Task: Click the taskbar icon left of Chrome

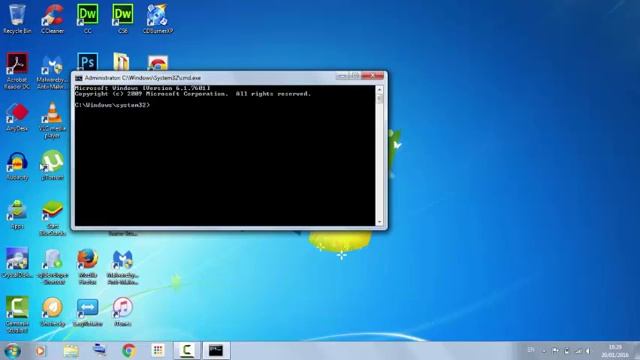Action: pyautogui.click(x=99, y=351)
